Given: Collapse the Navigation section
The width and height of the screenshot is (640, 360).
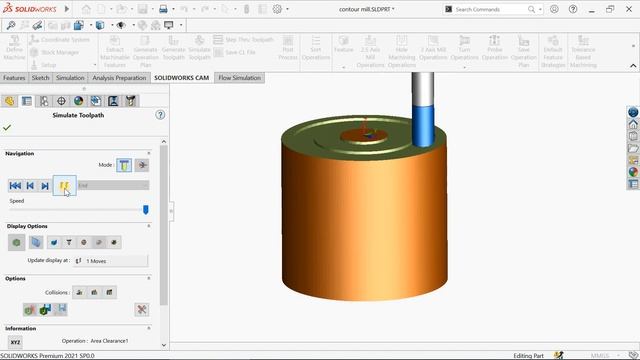Looking at the screenshot, I should pyautogui.click(x=149, y=153).
